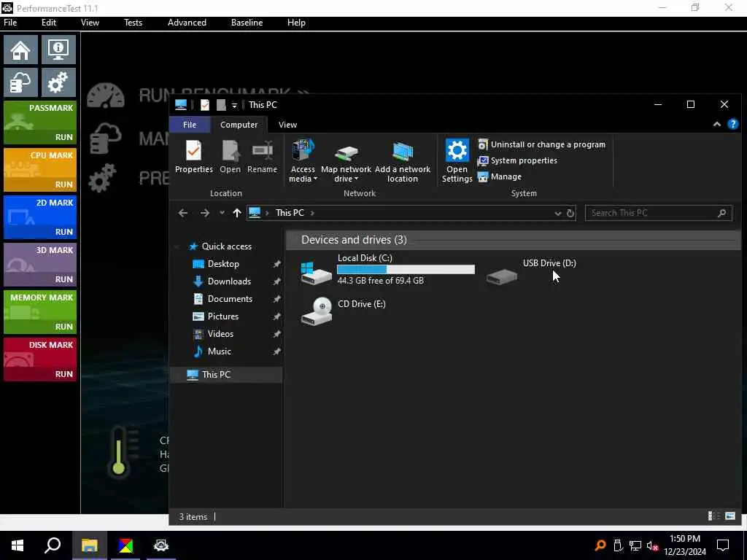Select Videos in navigation pane
The image size is (747, 560).
pos(220,334)
